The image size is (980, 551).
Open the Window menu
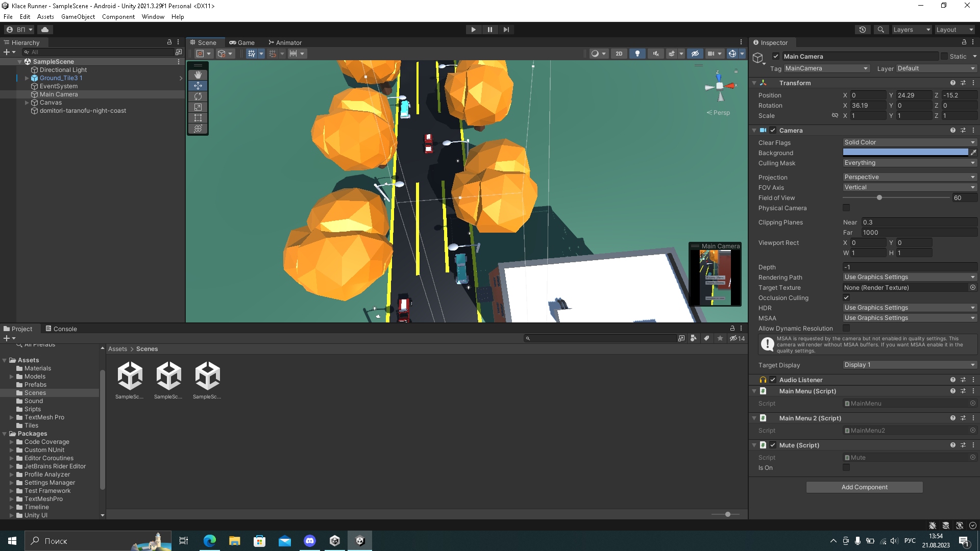pos(153,17)
